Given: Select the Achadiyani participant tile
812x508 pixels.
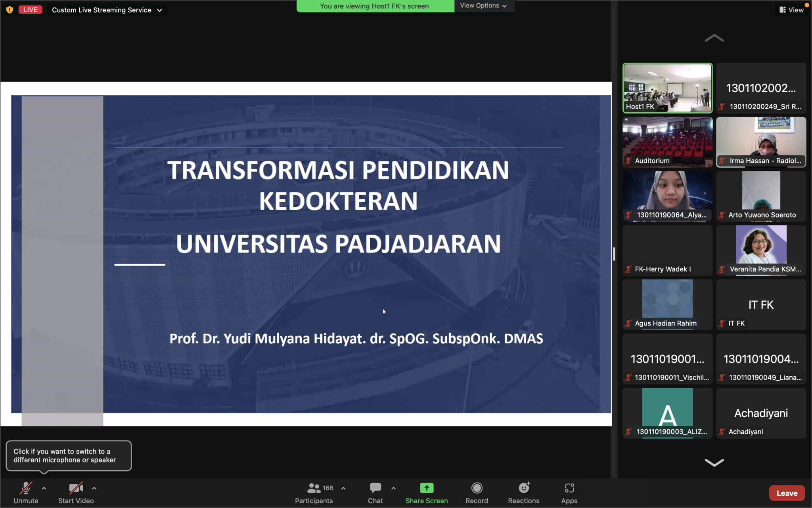Looking at the screenshot, I should tap(761, 413).
